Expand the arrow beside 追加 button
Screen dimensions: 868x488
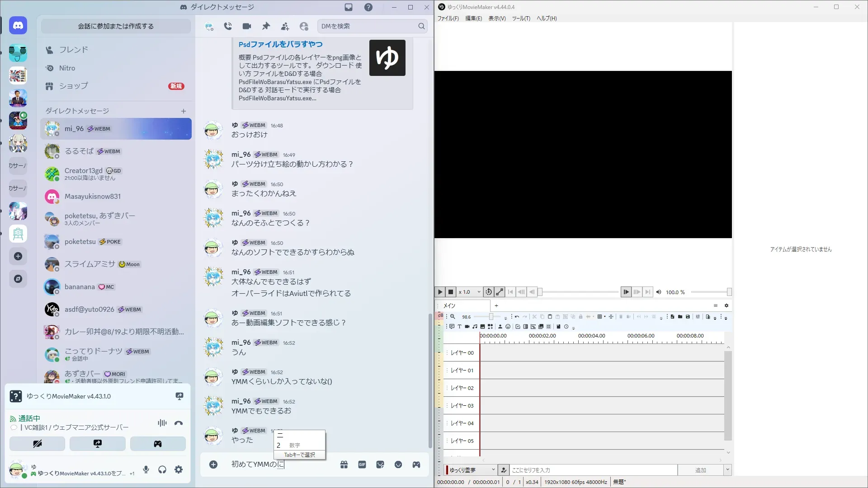(x=727, y=470)
